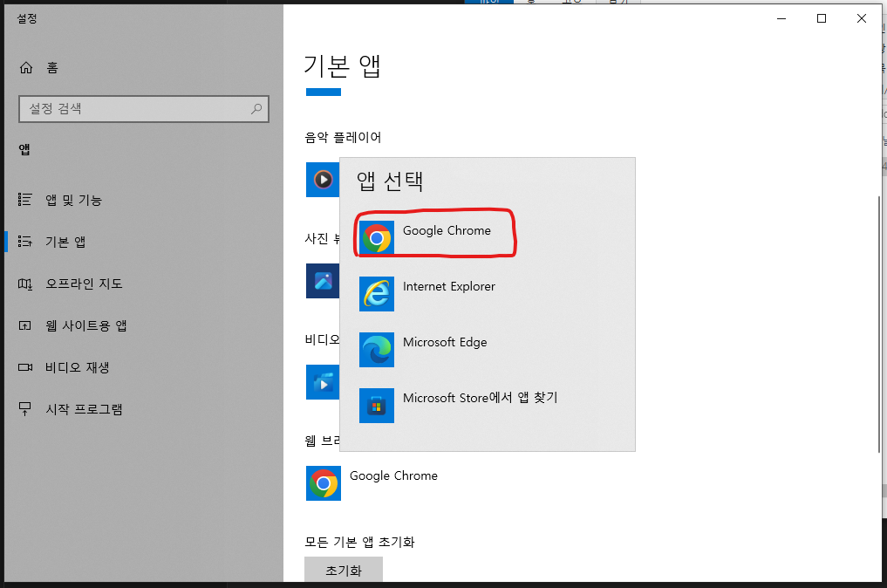The image size is (887, 588).
Task: Click the magnifier icon in 설정 검색
Action: [x=256, y=109]
